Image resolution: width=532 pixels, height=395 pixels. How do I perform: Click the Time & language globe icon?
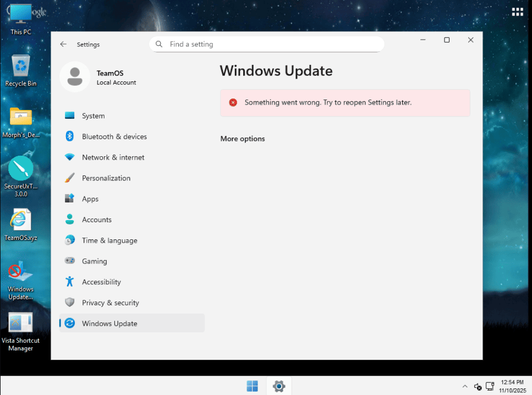pos(69,240)
